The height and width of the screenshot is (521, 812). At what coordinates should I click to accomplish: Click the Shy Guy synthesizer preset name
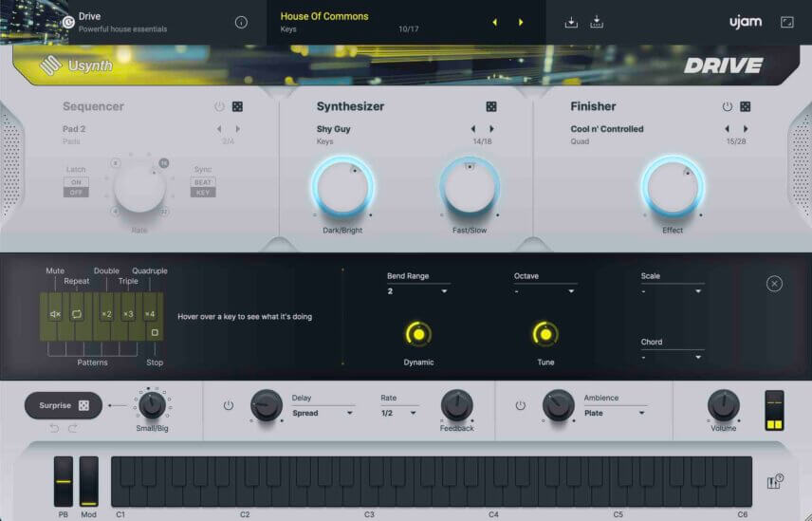334,129
